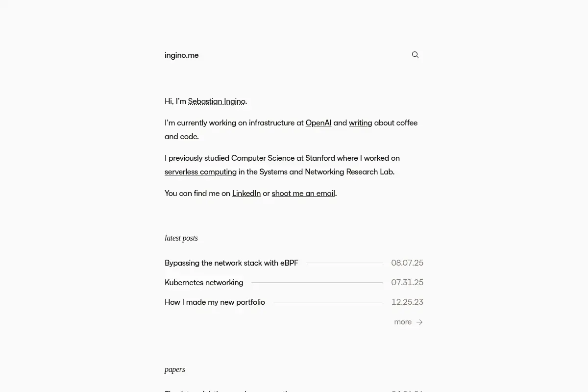Visit the serverless computing link
This screenshot has height=392, width=588.
[200, 171]
